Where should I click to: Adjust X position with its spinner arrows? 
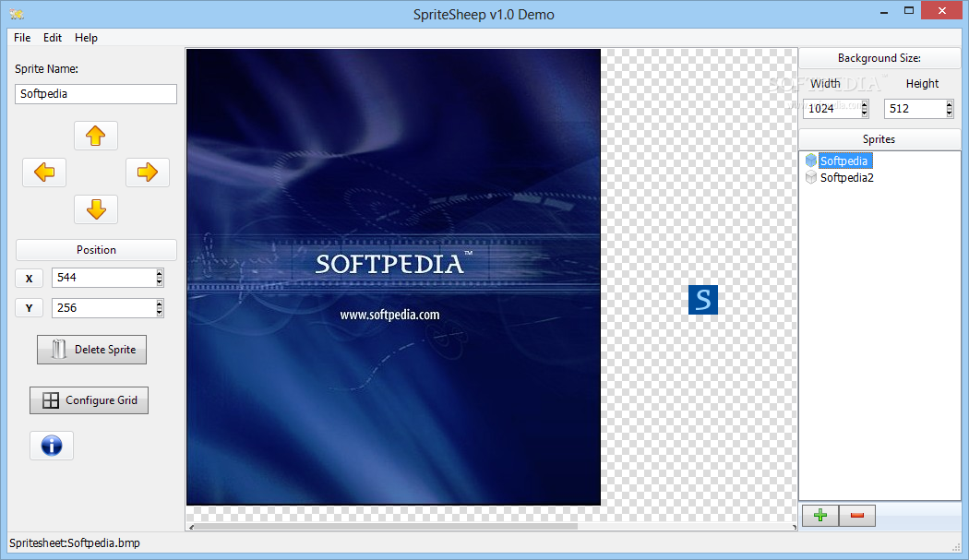point(160,278)
